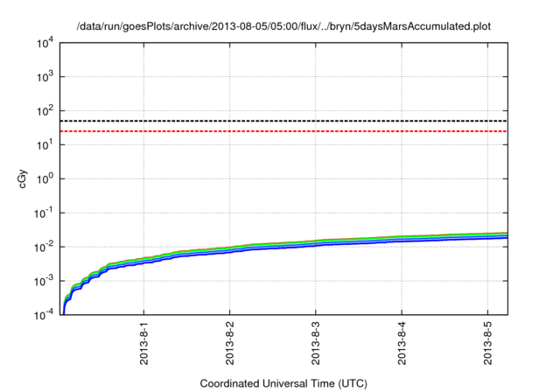Click the 10^1 y-axis tick label
The width and height of the screenshot is (560, 392).
point(45,144)
